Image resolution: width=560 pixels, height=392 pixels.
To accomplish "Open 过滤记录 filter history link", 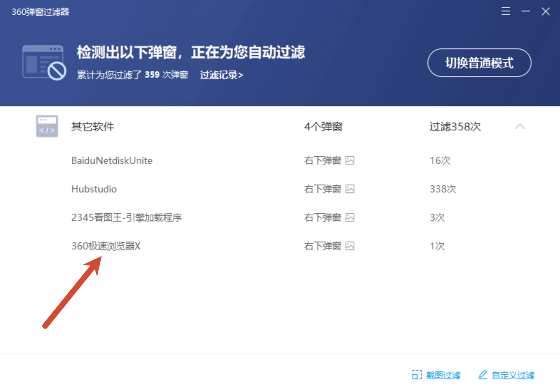I will pos(221,75).
